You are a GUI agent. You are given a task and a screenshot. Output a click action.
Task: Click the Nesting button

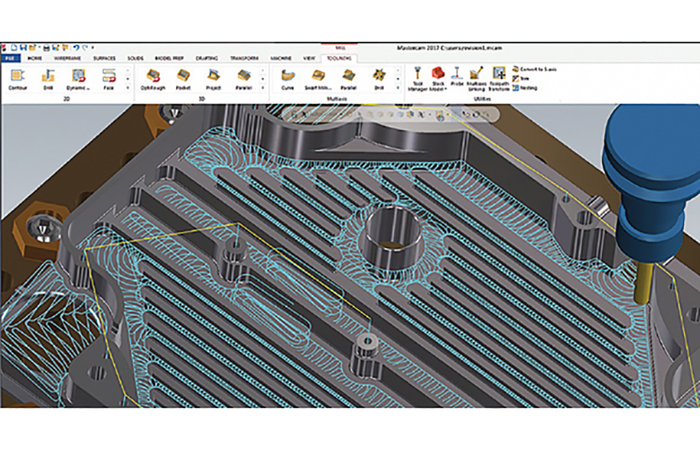(526, 87)
